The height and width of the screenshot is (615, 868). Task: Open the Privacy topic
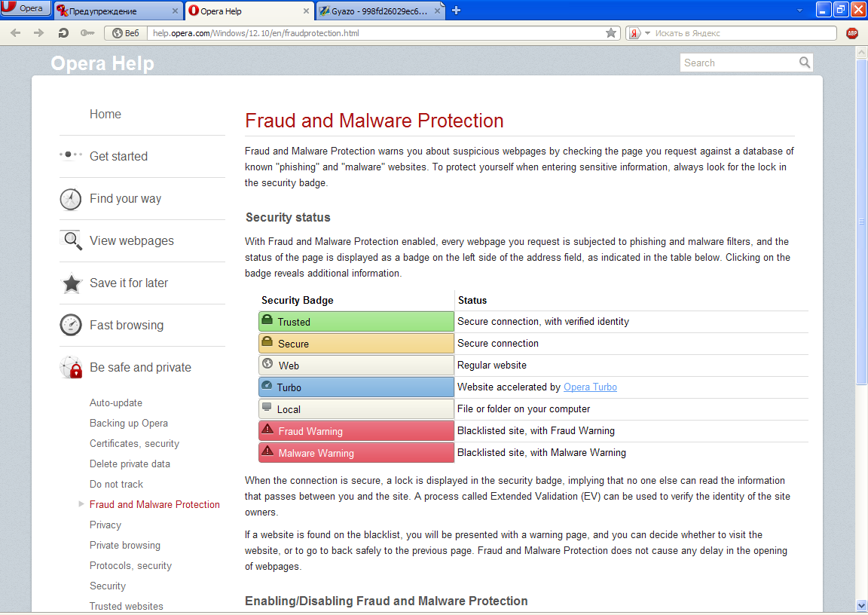click(x=105, y=525)
